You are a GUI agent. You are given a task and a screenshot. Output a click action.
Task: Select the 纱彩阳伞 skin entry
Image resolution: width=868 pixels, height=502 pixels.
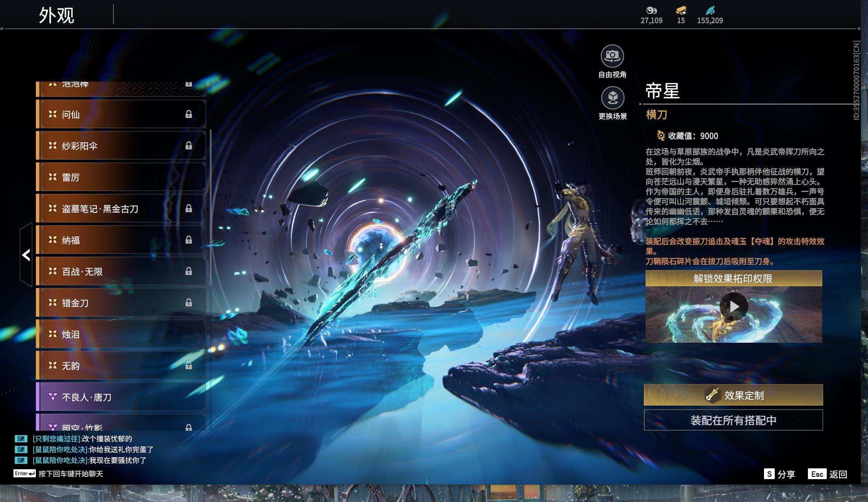(x=121, y=146)
